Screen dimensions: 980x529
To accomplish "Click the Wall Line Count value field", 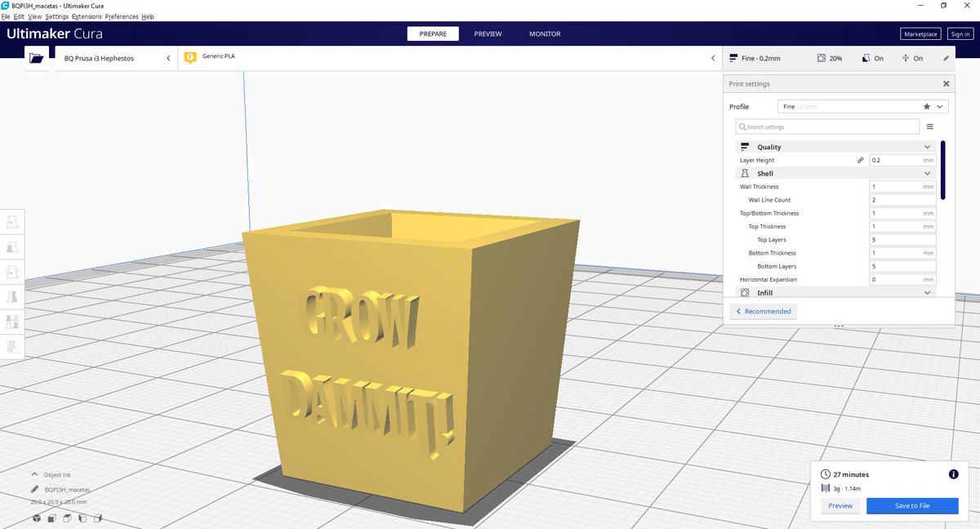I will (x=902, y=200).
